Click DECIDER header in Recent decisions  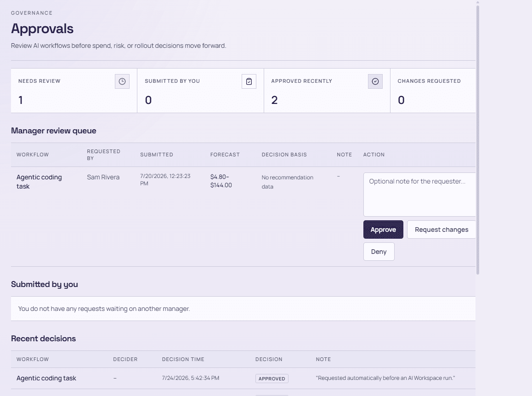125,359
